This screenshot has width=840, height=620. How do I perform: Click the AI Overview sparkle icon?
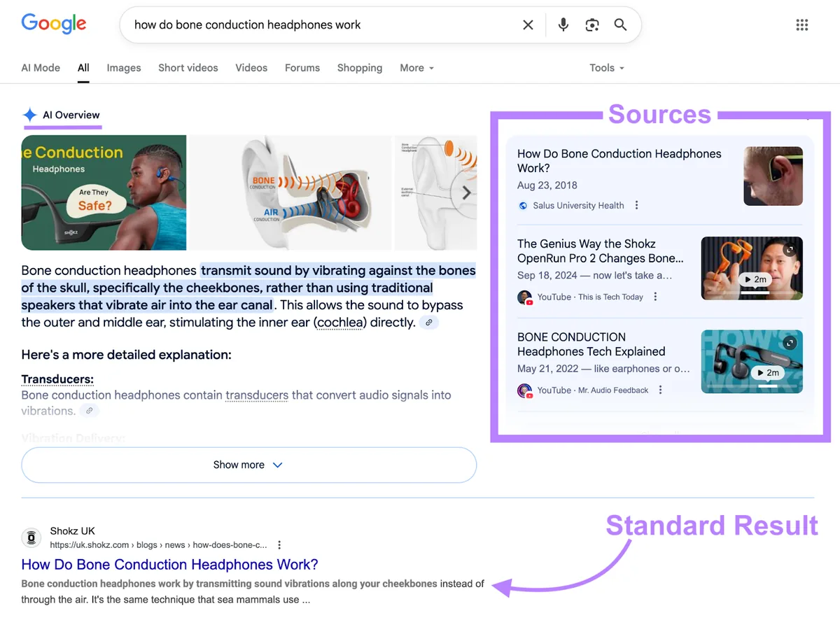pos(29,115)
